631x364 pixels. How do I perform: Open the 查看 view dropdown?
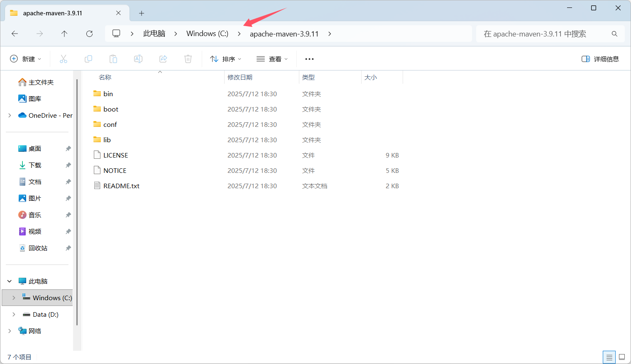coord(272,59)
